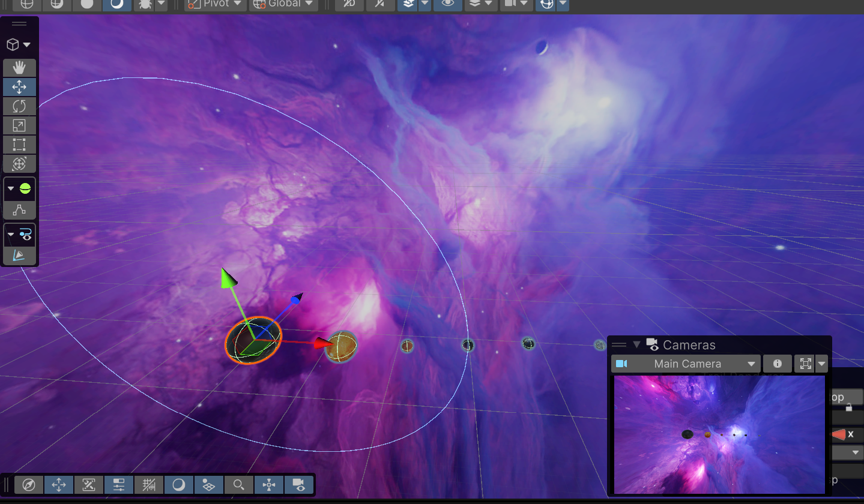Open the gizmos dropdown arrow
Viewport: 864px width, 504px height.
[x=563, y=4]
